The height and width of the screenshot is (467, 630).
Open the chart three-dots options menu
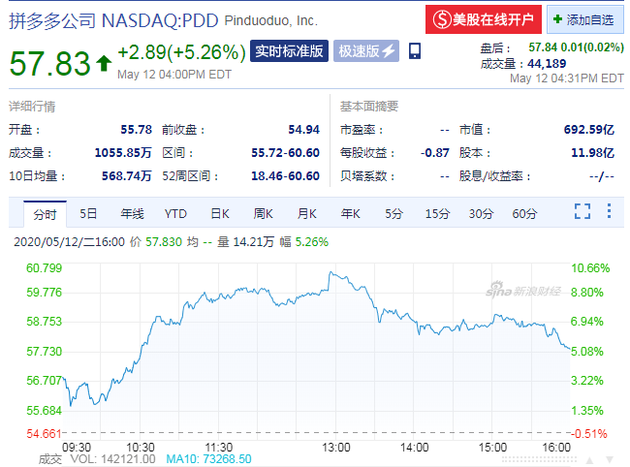coord(609,211)
